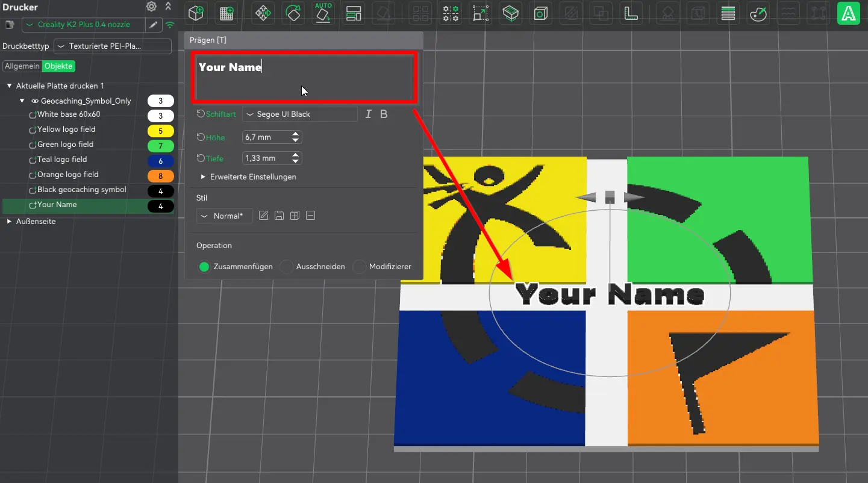Viewport: 868px width, 483px height.
Task: Toggle bold text style
Action: pyautogui.click(x=384, y=114)
